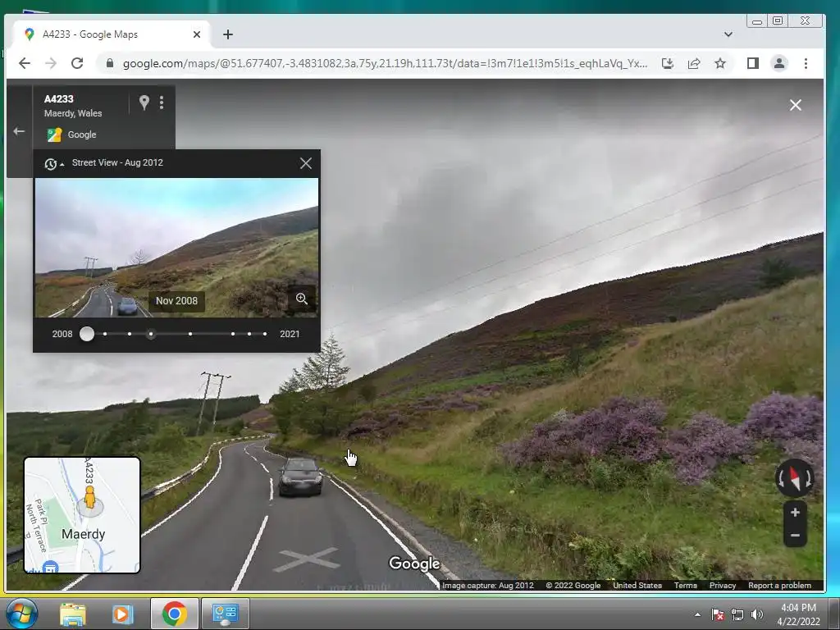Click the Image capture: Aug 2012 text
Viewport: 840px width, 630px height.
click(x=487, y=586)
